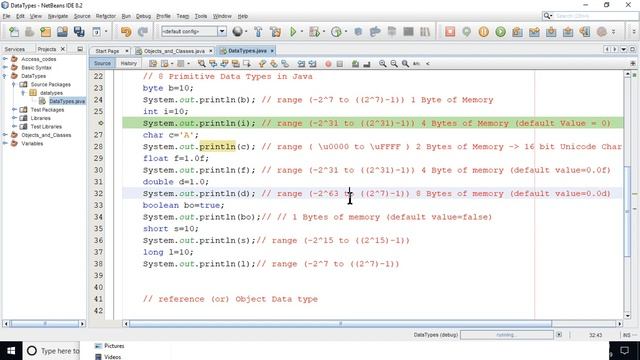Click the browser globe icon in main toolbar
Screen dimensions: 640x360
(238, 32)
